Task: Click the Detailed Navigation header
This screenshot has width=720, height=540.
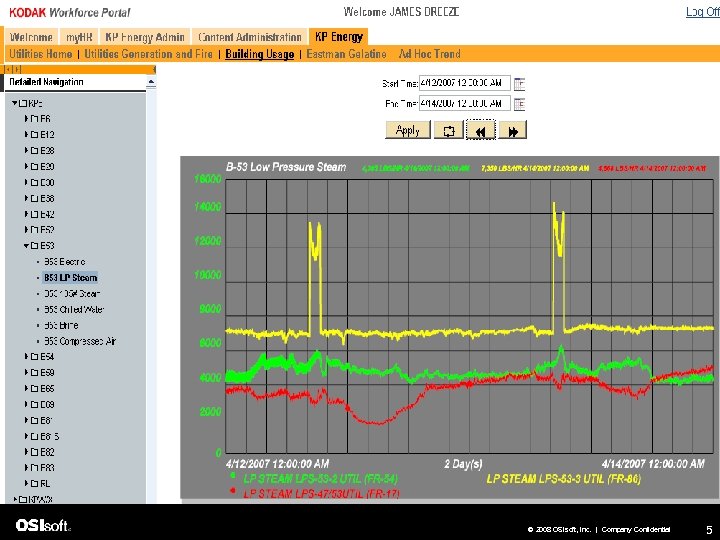Action: 46,82
